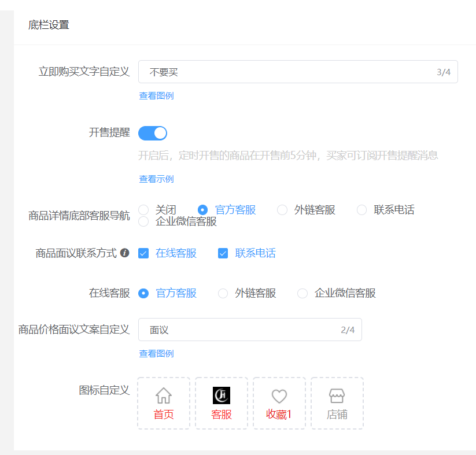Select 关闭 for bottom customer service navigation
Screen dimensions: 476x455
[144, 210]
